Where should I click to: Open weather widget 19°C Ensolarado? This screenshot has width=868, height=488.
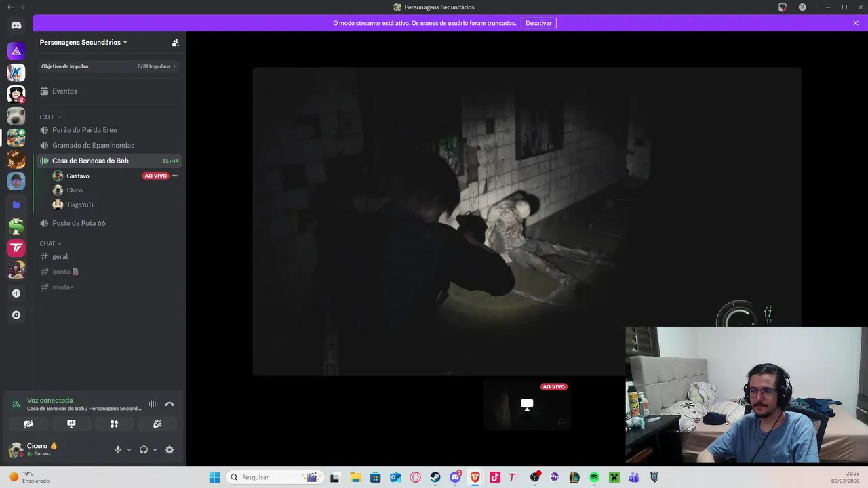30,477
